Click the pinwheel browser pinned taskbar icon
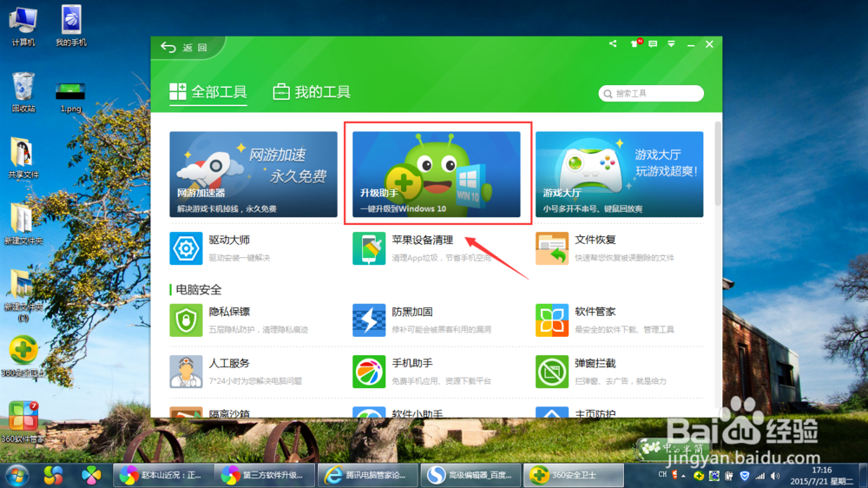This screenshot has width=868, height=488. [91, 475]
